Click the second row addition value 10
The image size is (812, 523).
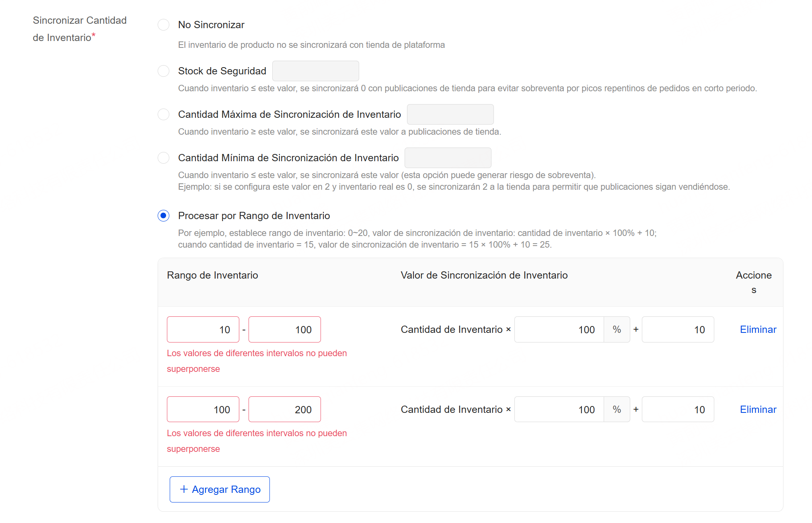click(678, 409)
